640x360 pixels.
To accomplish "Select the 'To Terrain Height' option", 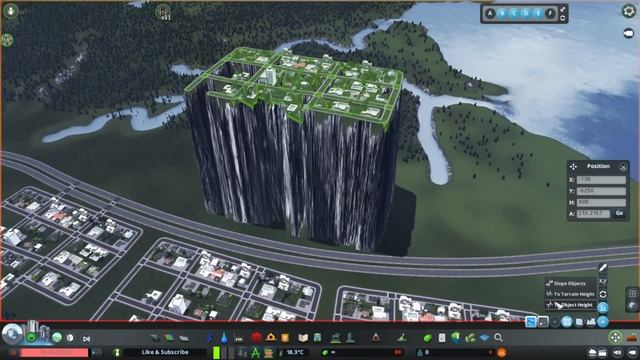I will [x=570, y=294].
